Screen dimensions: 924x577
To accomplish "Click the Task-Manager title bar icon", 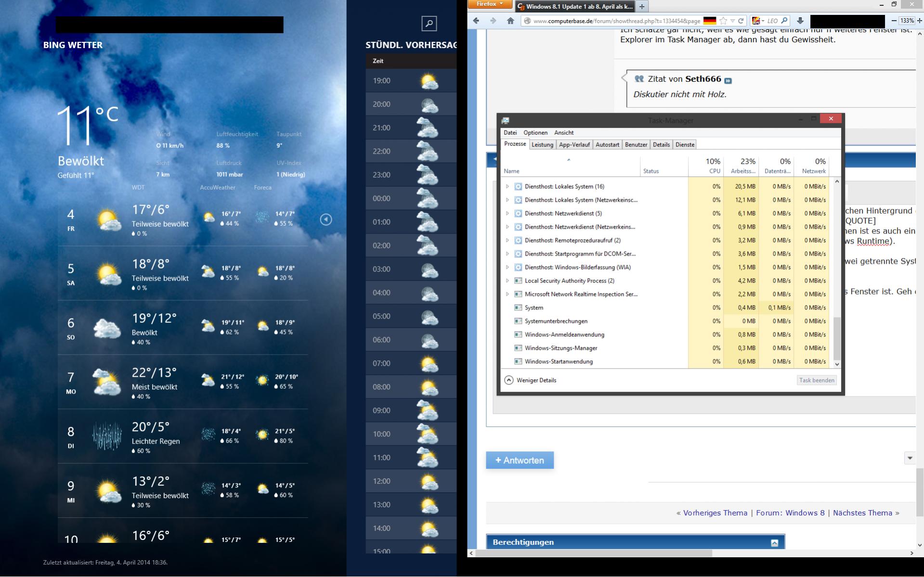I will 505,120.
